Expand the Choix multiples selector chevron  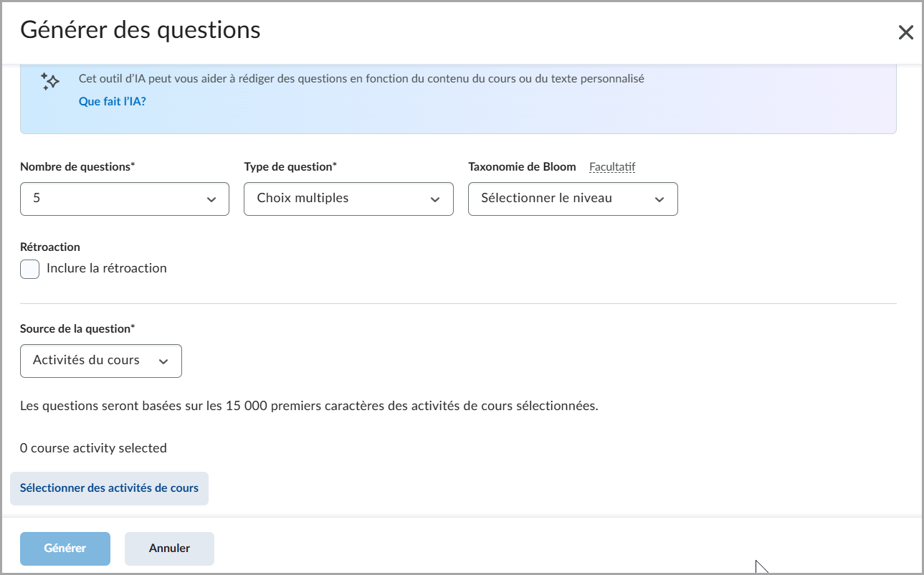[436, 199]
